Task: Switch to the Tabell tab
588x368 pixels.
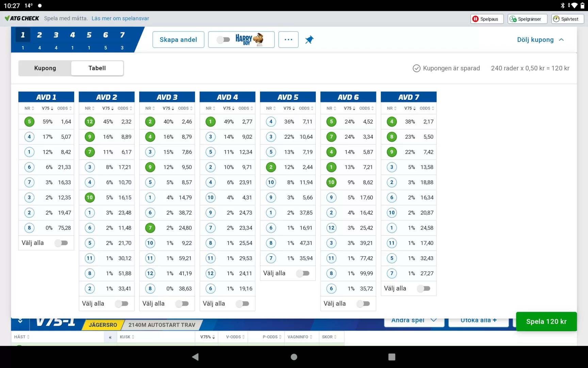Action: point(97,68)
